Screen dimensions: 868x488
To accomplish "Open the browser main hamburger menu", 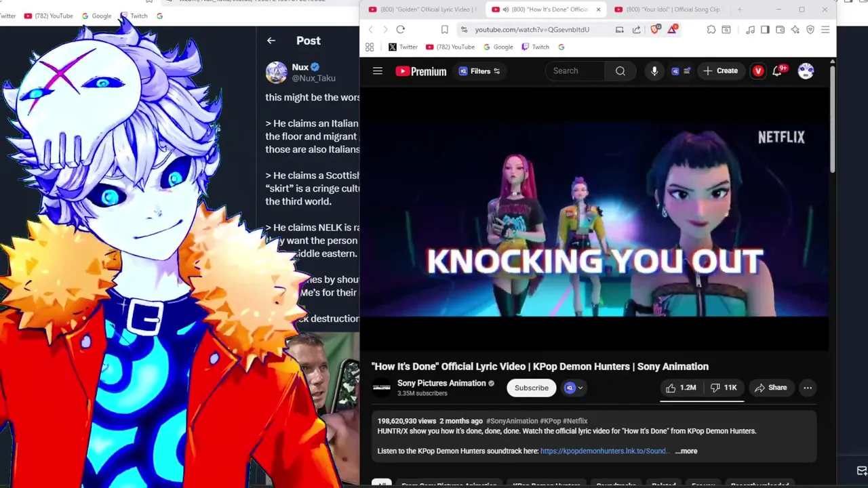I will coord(825,30).
